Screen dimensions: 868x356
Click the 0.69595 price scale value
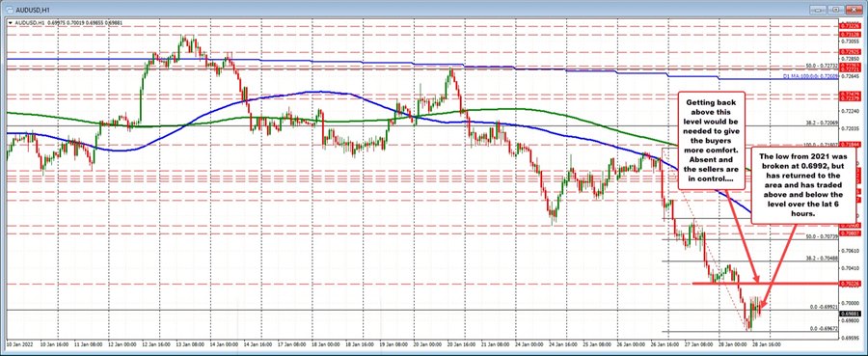click(851, 338)
